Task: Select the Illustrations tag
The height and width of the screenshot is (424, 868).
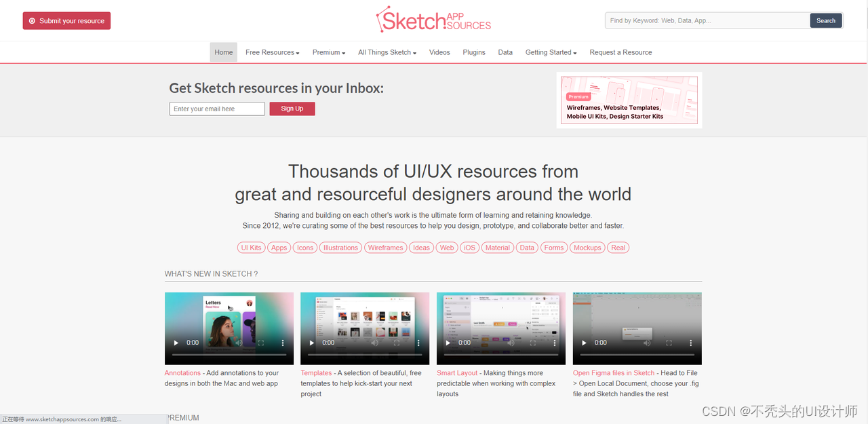Action: (340, 248)
